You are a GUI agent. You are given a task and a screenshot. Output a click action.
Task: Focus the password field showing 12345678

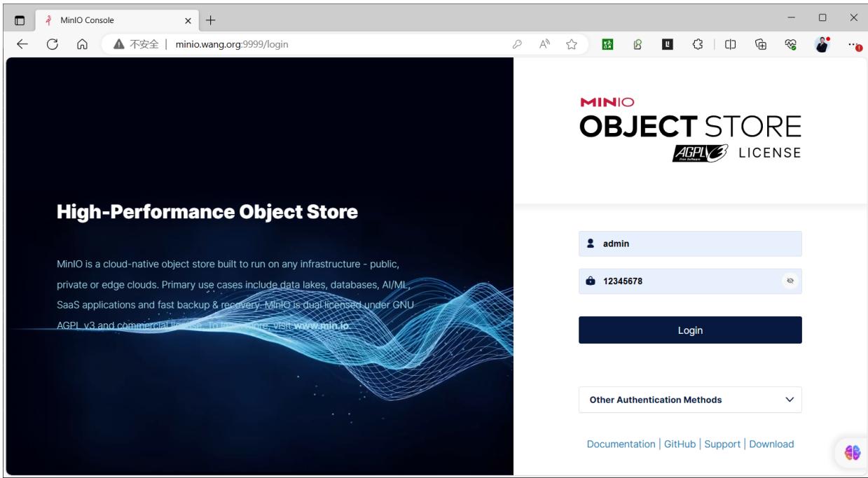(690, 281)
